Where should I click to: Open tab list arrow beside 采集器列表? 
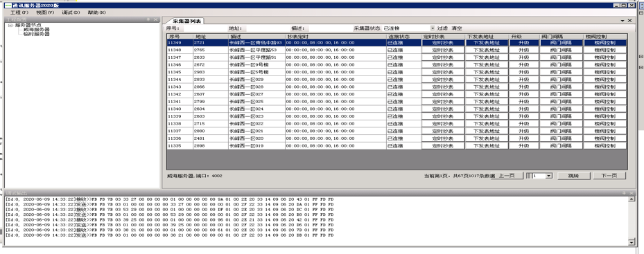tap(623, 21)
